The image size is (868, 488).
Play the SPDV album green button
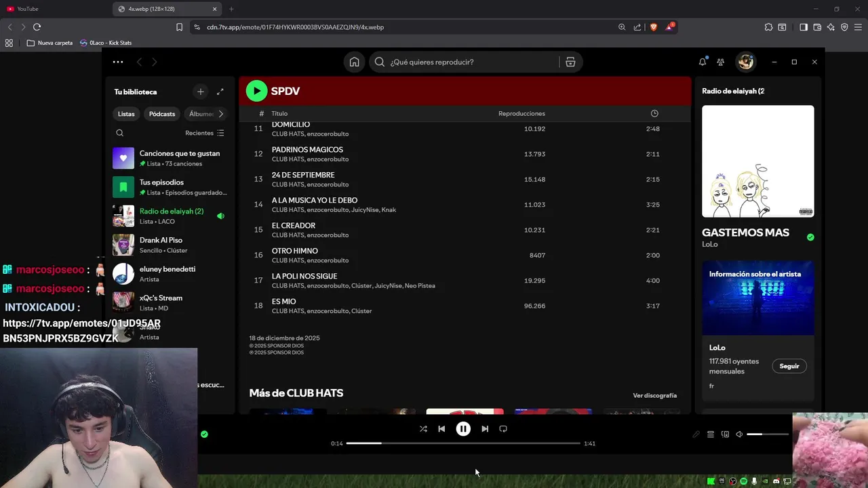(256, 91)
